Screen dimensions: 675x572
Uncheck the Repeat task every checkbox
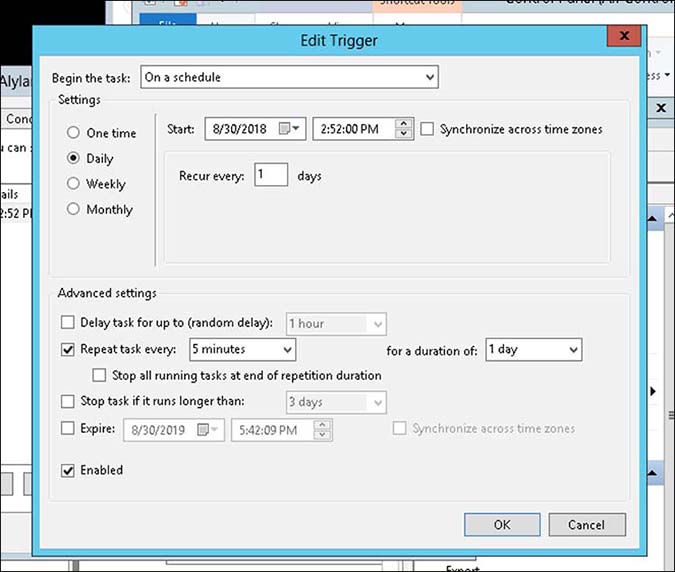click(x=68, y=349)
